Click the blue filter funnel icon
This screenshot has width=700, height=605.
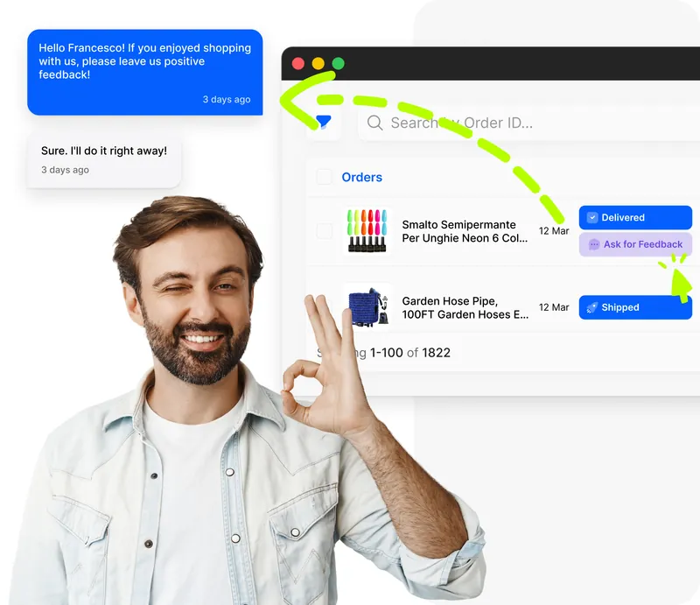click(322, 121)
